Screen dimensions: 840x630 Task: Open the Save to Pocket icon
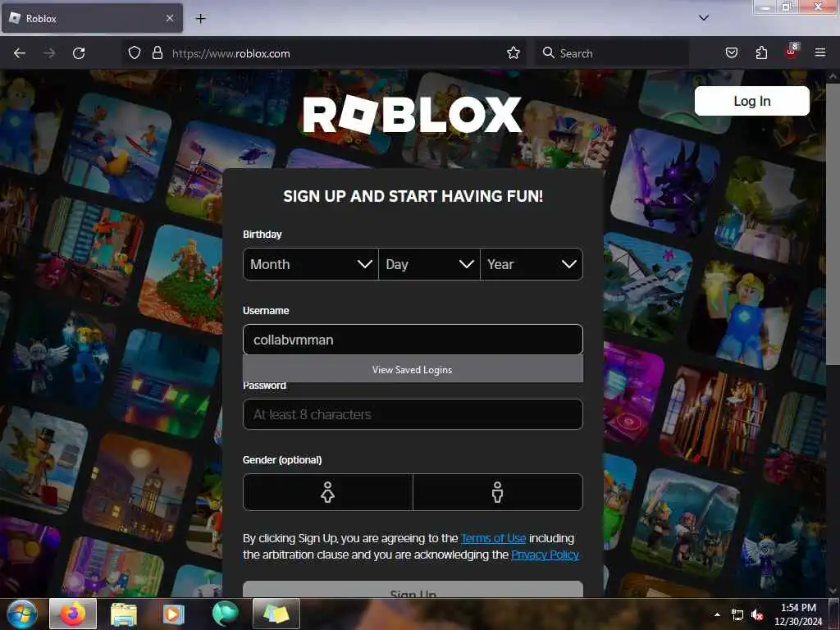(x=732, y=53)
